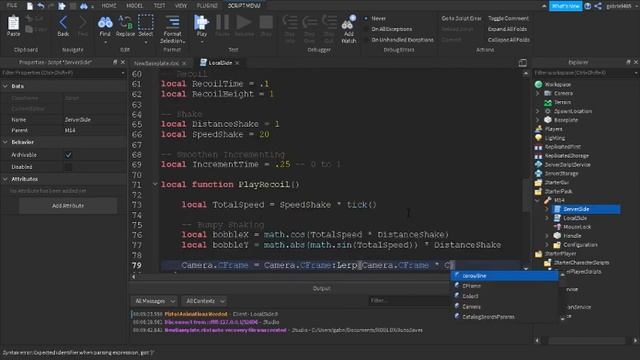Viewport: 640px width, 360px height.
Task: Select ServerStorage in Explorer
Action: click(561, 173)
